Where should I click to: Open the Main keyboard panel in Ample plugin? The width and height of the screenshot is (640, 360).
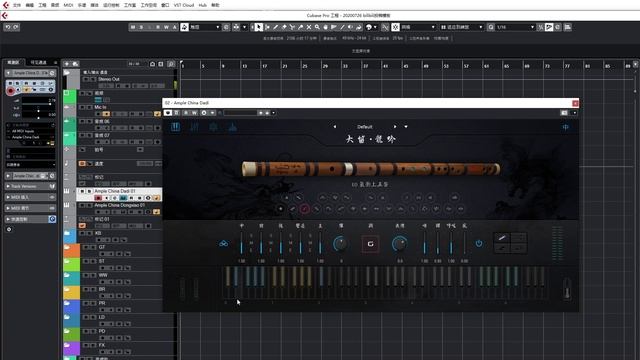pos(176,127)
